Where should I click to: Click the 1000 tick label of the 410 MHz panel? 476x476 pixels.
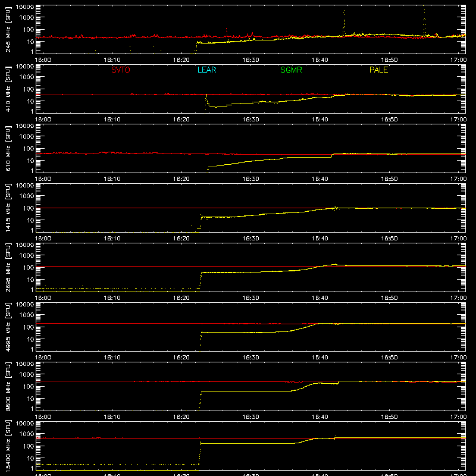pyautogui.click(x=27, y=77)
